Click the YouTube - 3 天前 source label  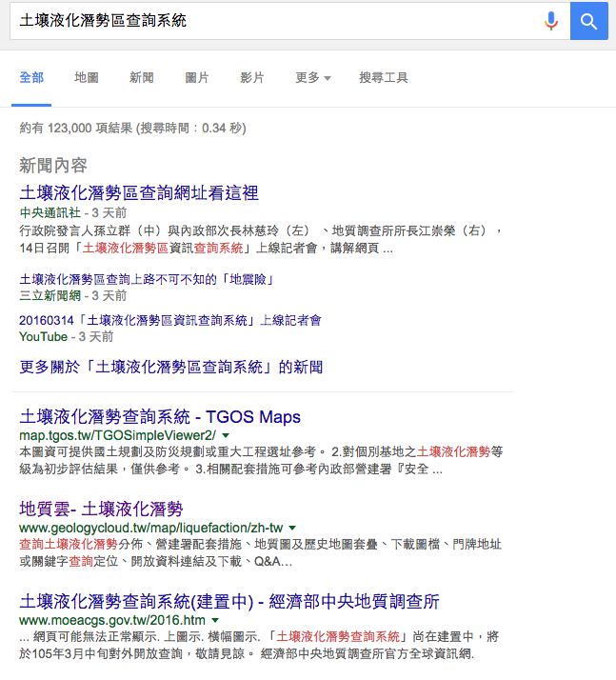pyautogui.click(x=67, y=337)
